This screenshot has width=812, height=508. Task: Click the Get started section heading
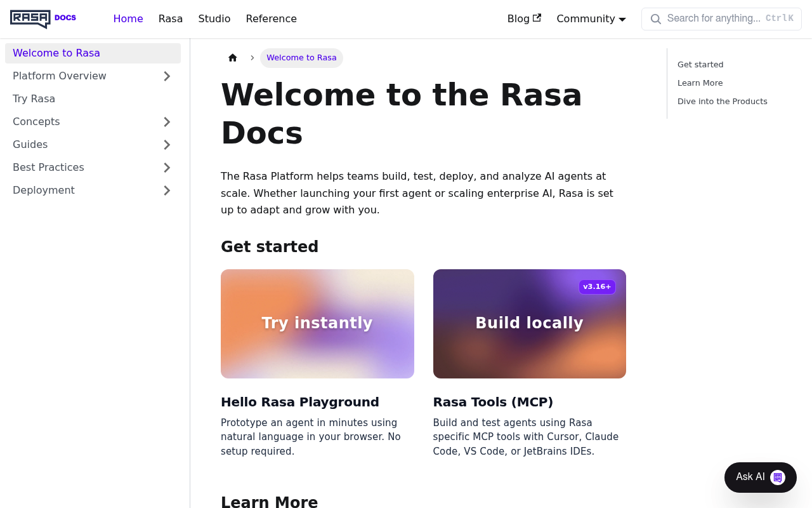[x=270, y=246]
